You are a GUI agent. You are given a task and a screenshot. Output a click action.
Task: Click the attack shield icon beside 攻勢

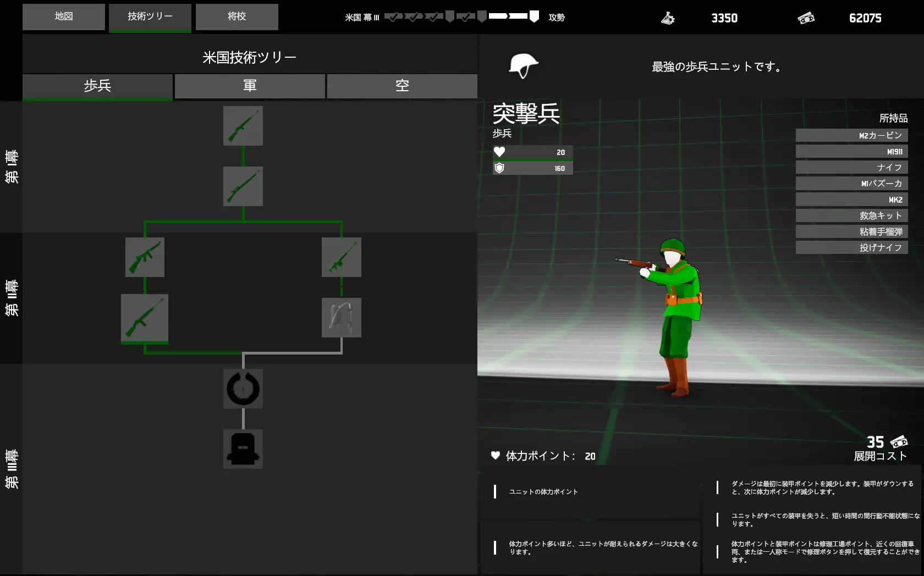pos(534,16)
